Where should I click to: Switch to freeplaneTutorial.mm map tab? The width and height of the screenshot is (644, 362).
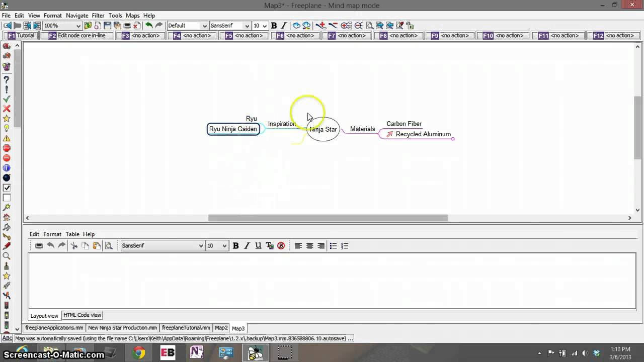186,328
